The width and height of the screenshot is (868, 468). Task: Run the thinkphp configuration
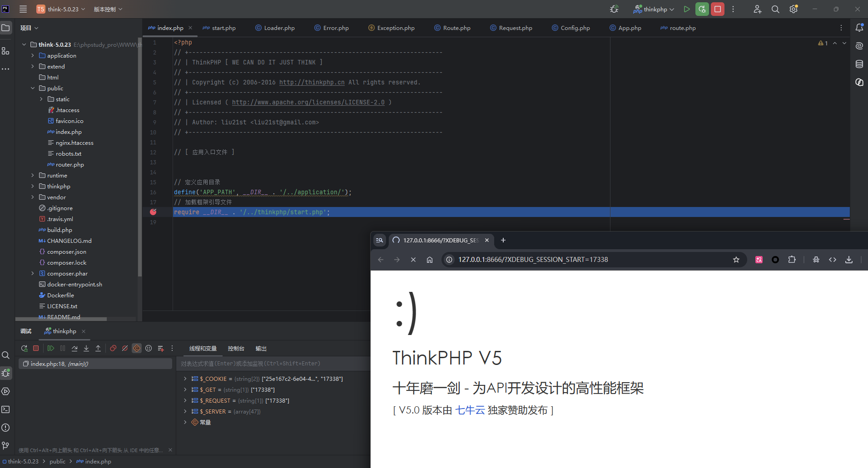[687, 9]
